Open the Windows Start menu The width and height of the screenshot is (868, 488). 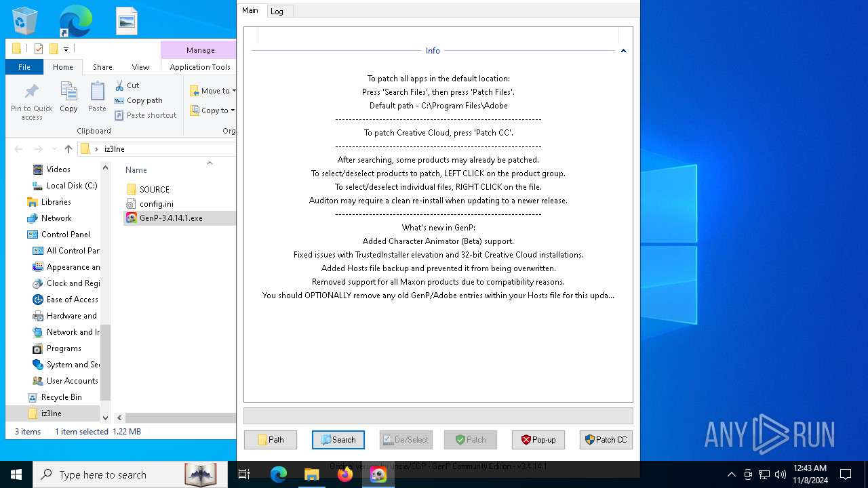[x=16, y=475]
